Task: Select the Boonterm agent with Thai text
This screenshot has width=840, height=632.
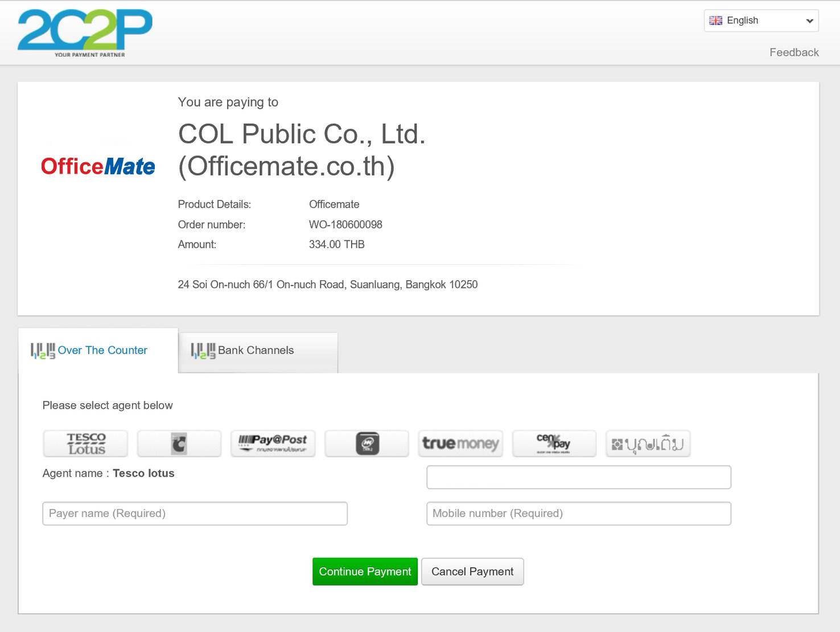Action: (x=648, y=444)
